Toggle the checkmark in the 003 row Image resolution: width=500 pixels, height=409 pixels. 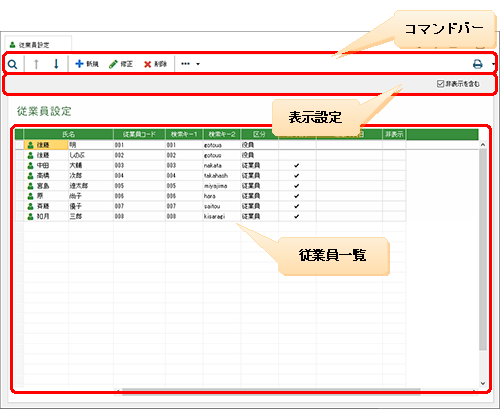coord(297,165)
